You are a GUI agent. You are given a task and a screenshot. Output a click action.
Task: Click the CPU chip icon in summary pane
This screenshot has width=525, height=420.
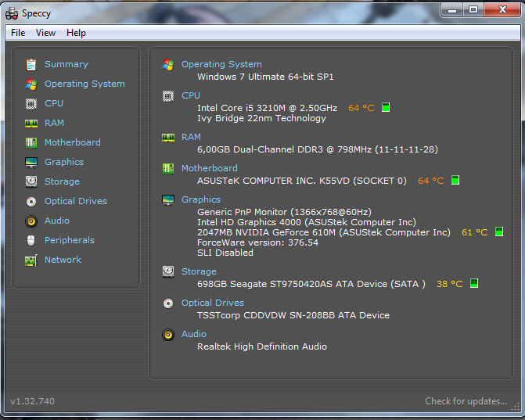pos(168,96)
